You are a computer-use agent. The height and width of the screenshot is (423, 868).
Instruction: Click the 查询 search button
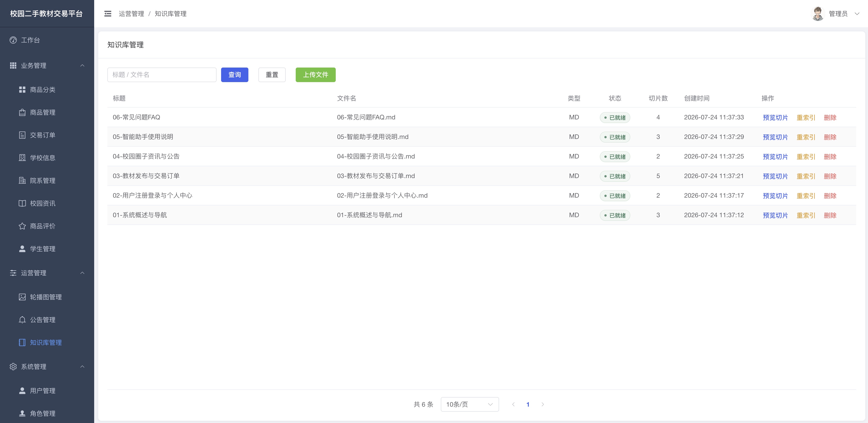click(x=235, y=75)
